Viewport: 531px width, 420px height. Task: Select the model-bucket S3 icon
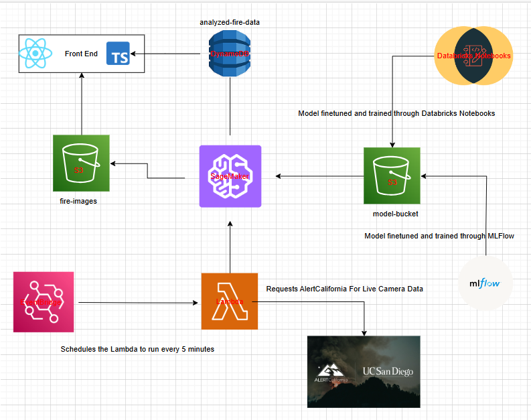(x=392, y=176)
